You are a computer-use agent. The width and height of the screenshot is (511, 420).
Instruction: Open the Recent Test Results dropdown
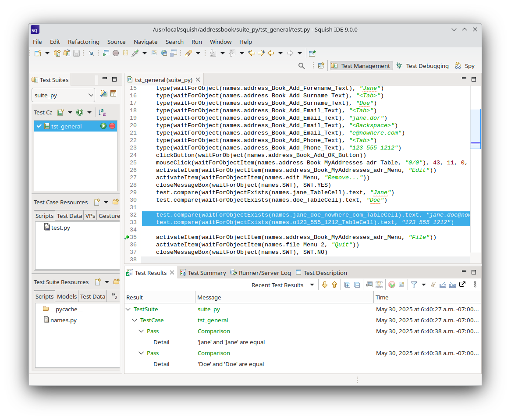(312, 285)
